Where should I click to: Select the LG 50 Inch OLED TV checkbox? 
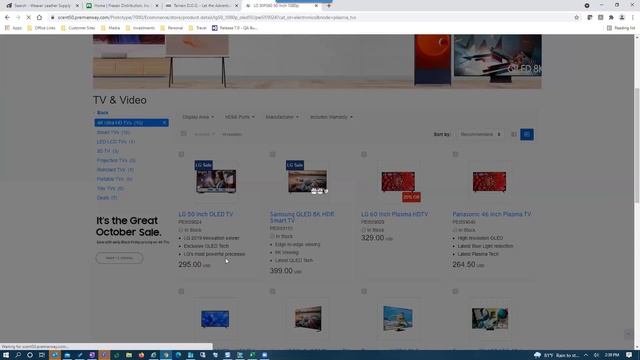tap(181, 154)
